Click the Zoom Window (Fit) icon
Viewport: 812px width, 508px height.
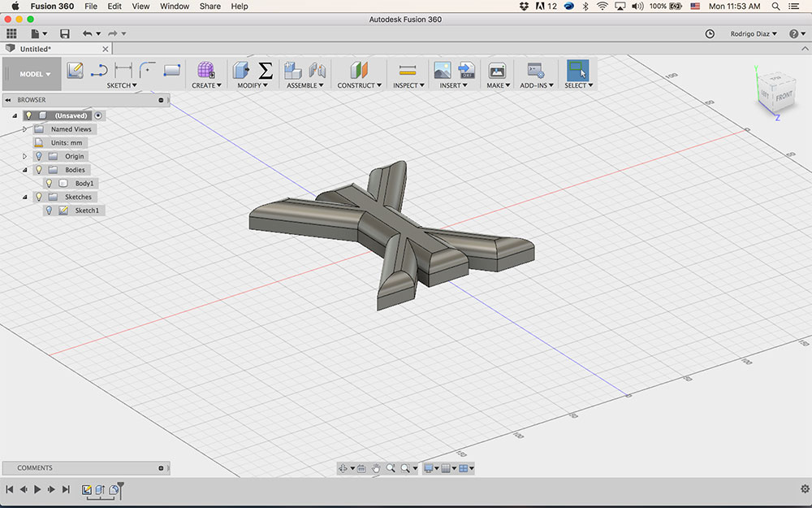(405, 469)
